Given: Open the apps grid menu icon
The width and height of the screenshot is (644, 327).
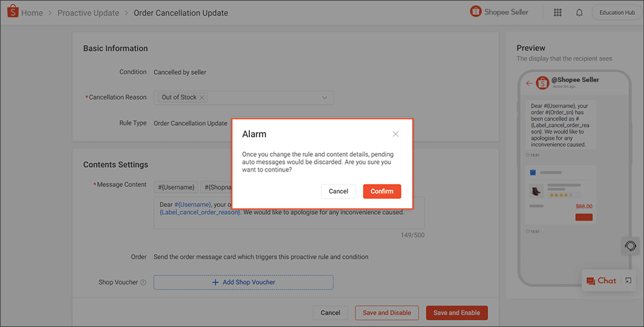Looking at the screenshot, I should pos(557,12).
